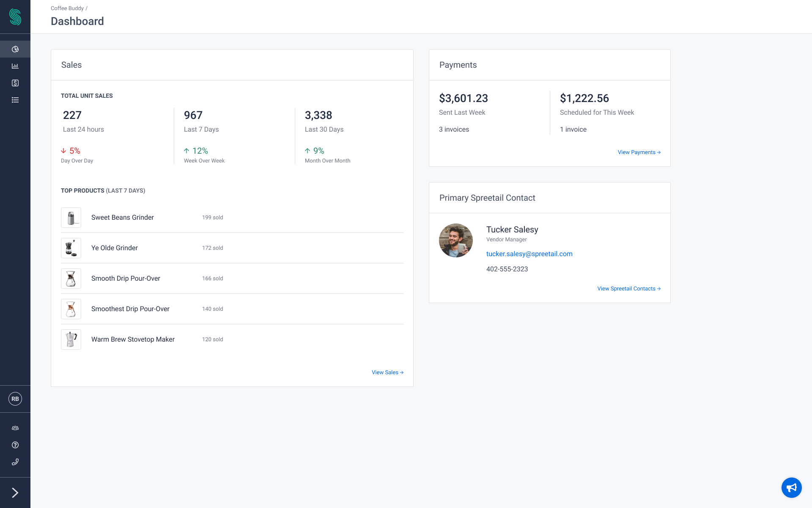812x508 pixels.
Task: Click the Coffee Buddy breadcrumb
Action: coord(67,8)
